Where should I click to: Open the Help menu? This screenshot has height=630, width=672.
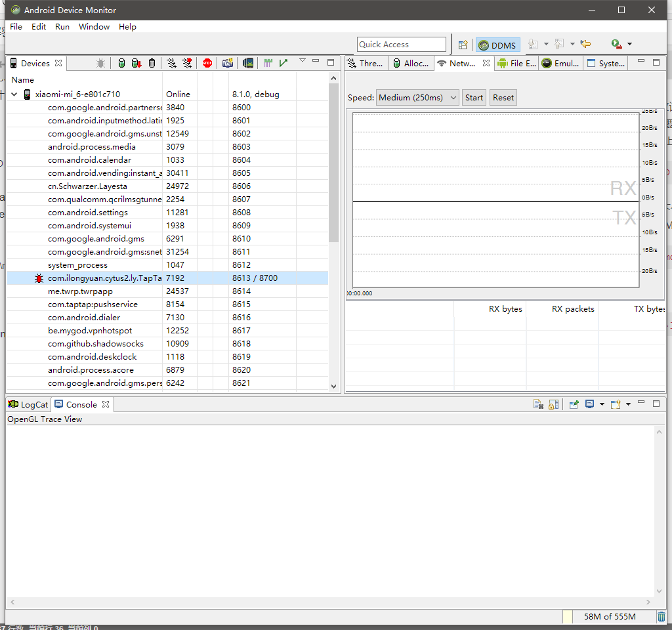[x=127, y=26]
